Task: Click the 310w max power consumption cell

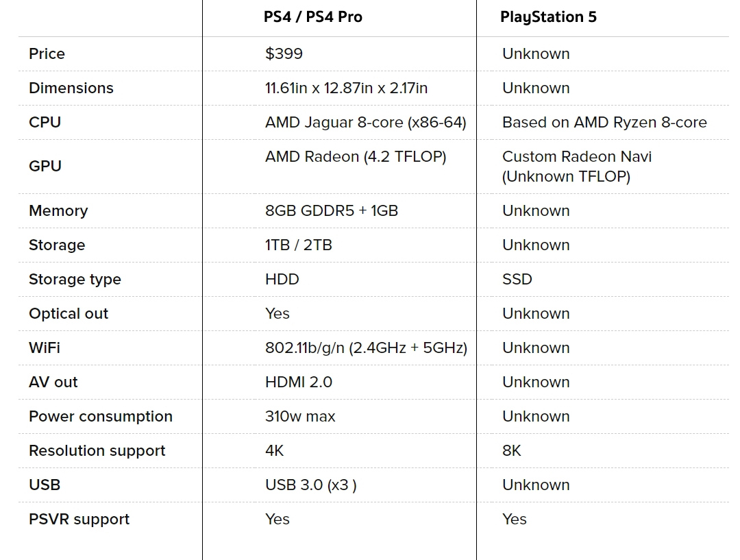Action: pos(300,416)
